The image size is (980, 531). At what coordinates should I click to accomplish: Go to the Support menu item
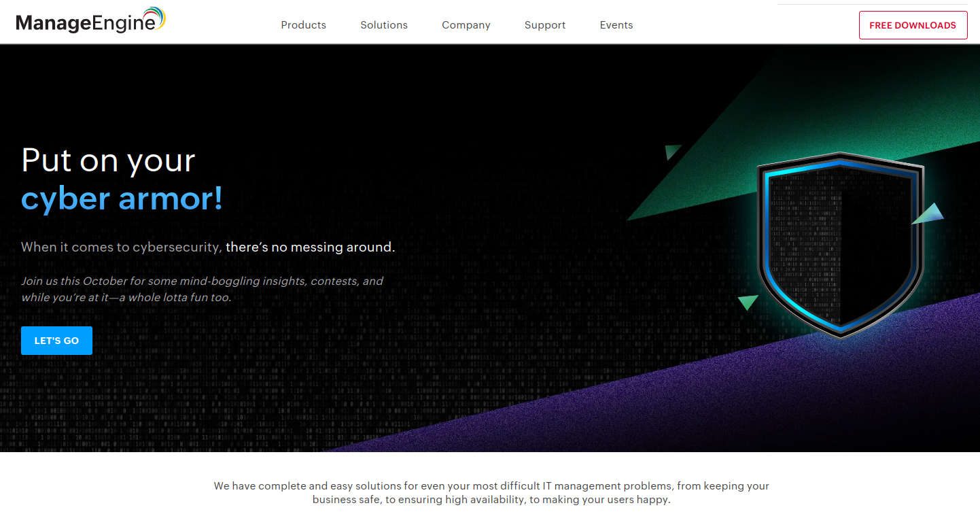(x=544, y=25)
